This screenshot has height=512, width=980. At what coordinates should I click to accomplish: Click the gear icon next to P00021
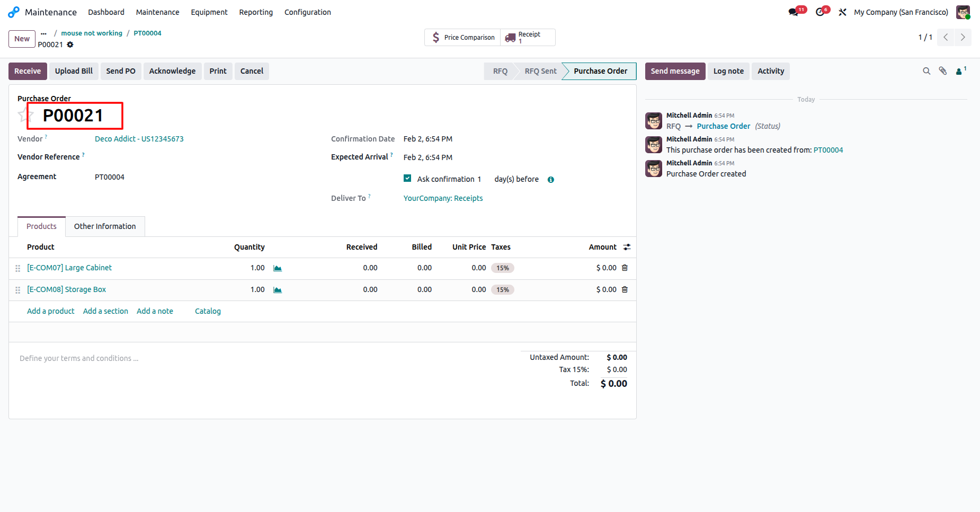70,45
